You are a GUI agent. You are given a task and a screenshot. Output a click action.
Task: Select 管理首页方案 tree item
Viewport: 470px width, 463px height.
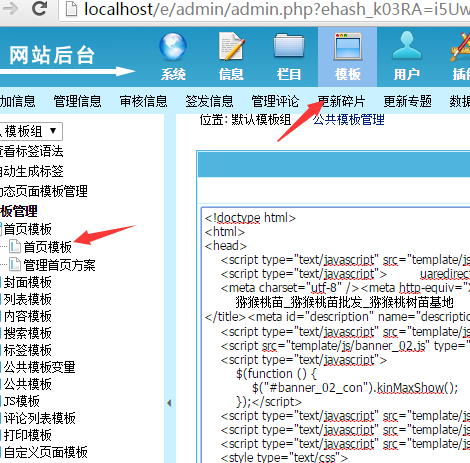(x=59, y=265)
